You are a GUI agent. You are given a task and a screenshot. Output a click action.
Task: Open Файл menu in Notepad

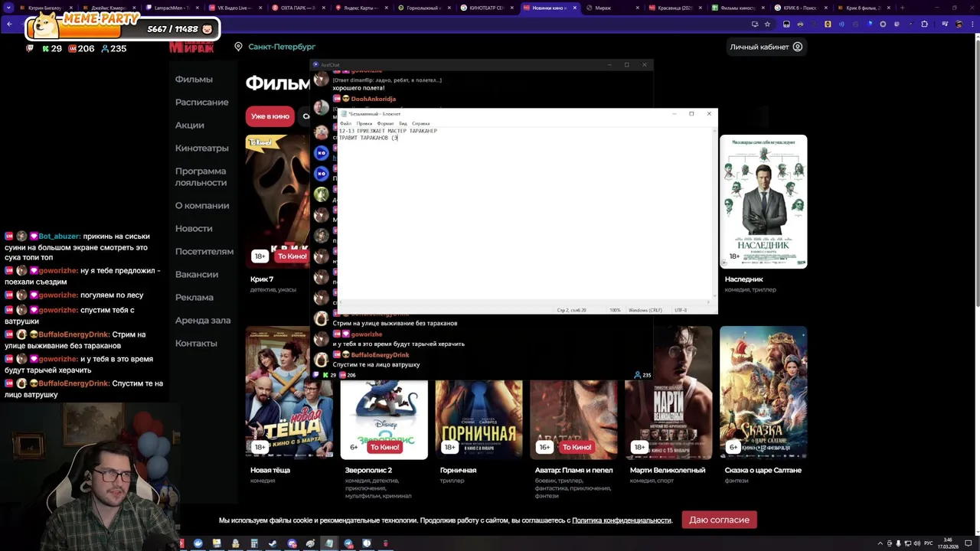pos(345,123)
